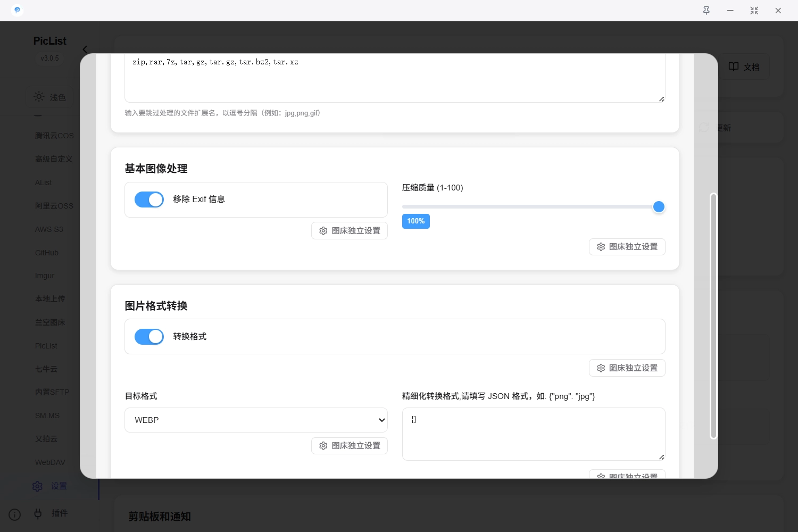Click the PicList app logo icon

pyautogui.click(x=17, y=10)
